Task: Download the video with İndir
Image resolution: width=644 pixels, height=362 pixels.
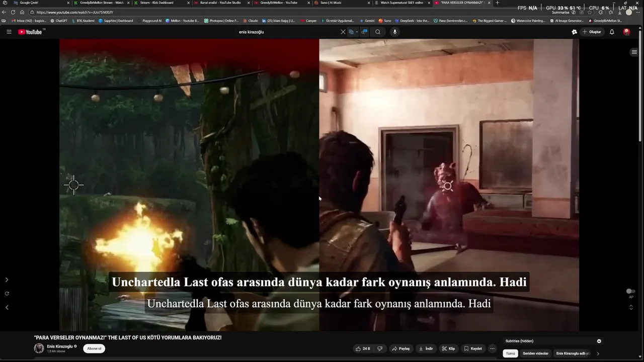Action: click(426, 348)
